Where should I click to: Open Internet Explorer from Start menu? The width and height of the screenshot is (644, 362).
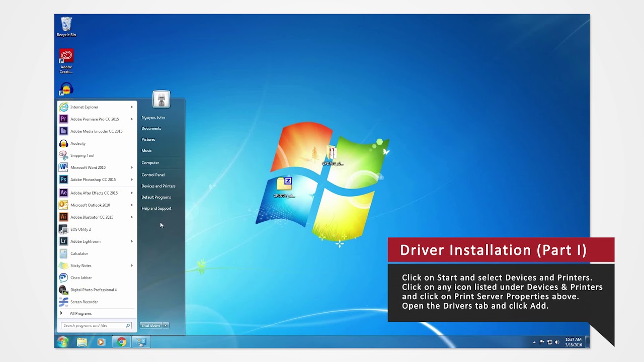pos(96,107)
